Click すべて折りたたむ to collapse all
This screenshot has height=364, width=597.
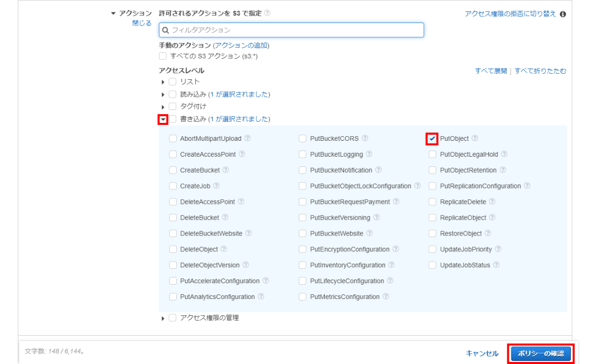540,71
